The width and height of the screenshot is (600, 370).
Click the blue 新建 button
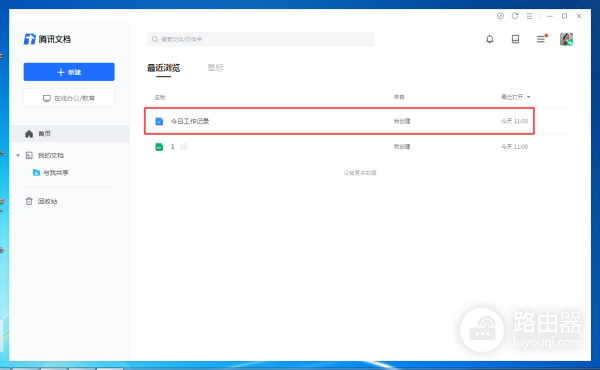click(69, 72)
